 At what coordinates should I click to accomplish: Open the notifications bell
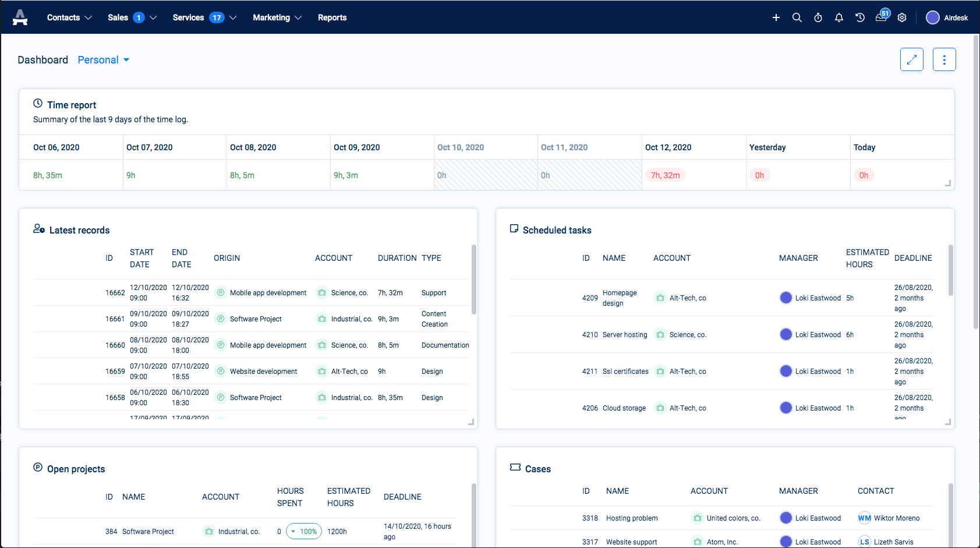(839, 17)
